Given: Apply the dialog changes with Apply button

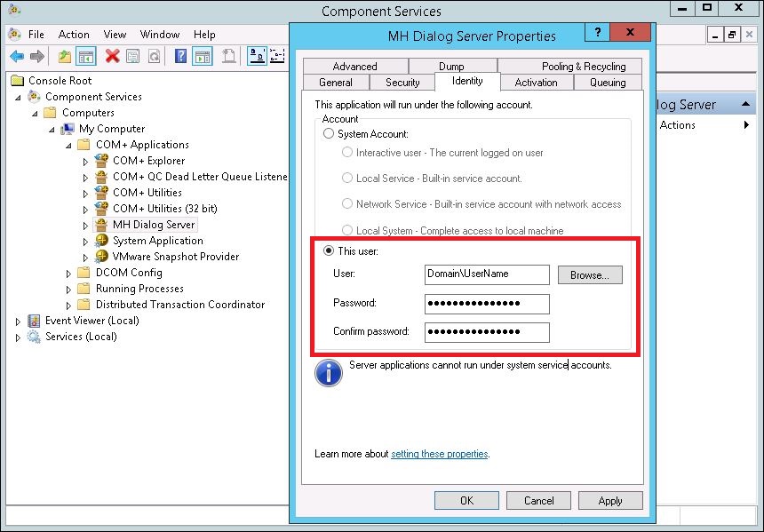Looking at the screenshot, I should pos(610,500).
